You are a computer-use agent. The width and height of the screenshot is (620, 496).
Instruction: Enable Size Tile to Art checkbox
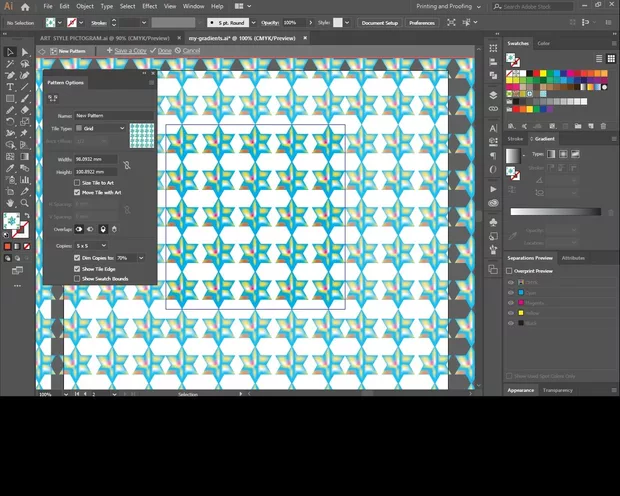[77, 183]
